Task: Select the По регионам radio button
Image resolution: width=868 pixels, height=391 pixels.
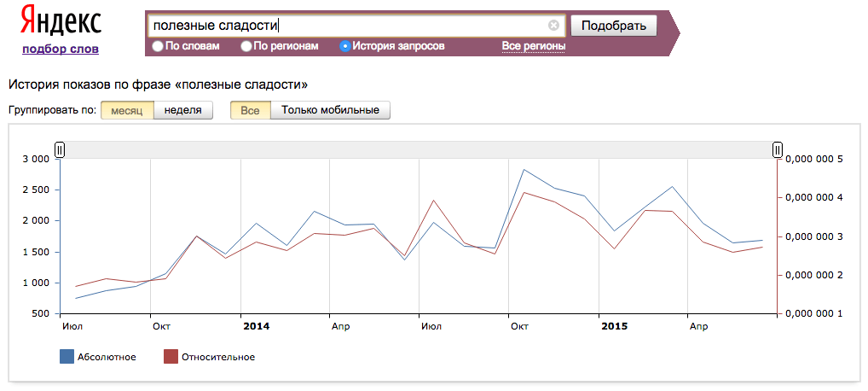Action: (246, 46)
